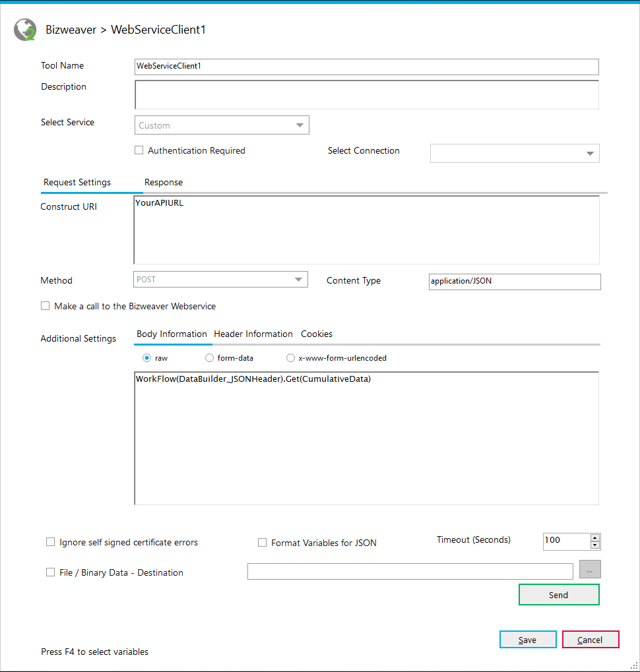Click the browse ellipsis button for file destination

tap(590, 569)
